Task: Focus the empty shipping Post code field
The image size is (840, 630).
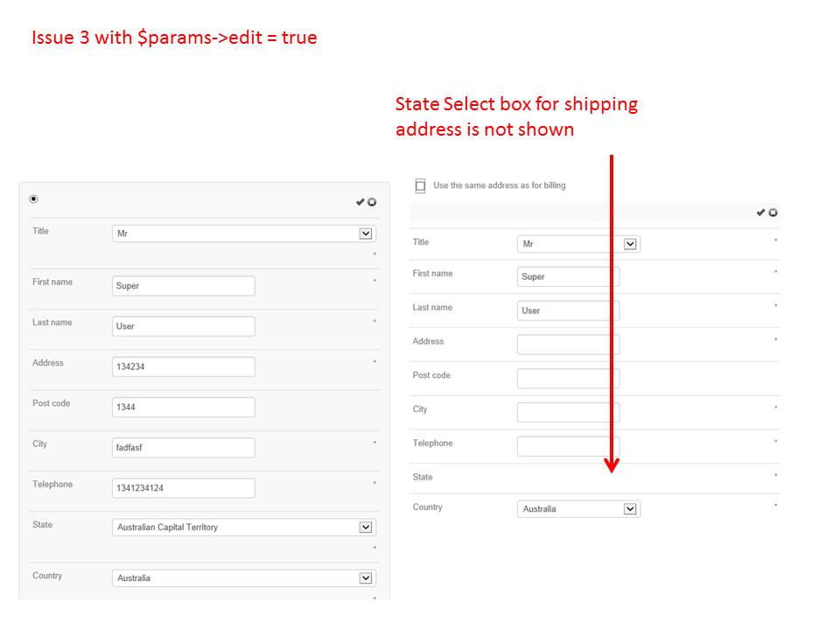Action: tap(568, 379)
